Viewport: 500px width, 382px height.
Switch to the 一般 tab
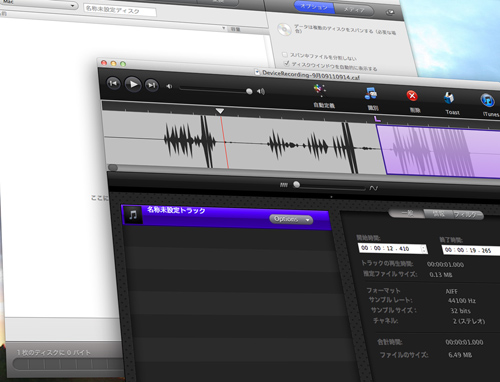tap(407, 213)
